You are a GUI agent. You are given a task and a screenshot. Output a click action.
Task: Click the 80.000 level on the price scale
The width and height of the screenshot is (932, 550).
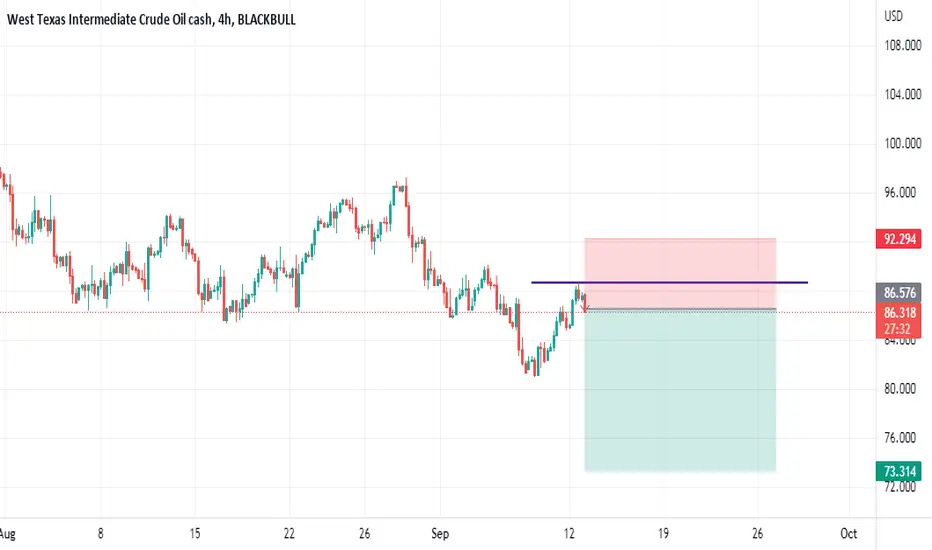click(900, 389)
